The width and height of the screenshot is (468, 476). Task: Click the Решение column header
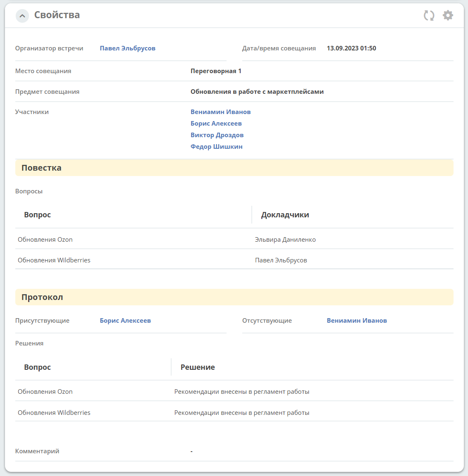click(x=198, y=367)
